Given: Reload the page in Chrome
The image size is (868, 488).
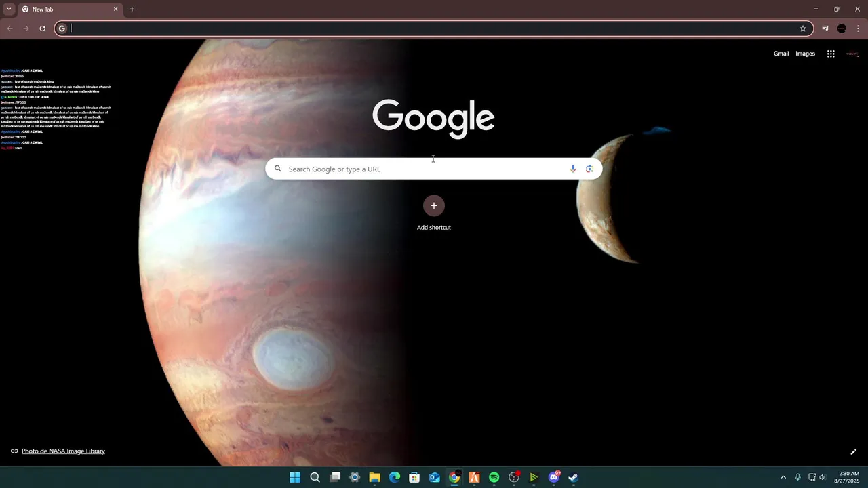Looking at the screenshot, I should click(42, 28).
